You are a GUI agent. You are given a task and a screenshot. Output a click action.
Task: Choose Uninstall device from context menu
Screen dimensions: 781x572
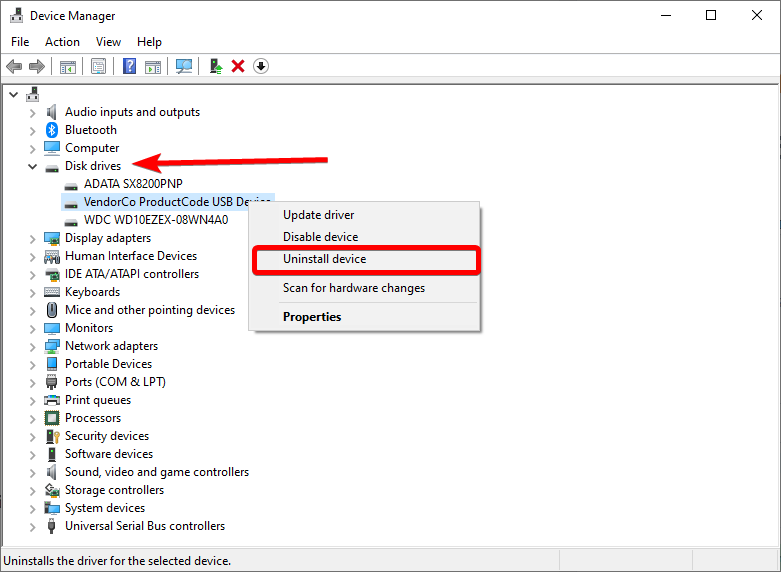(366, 260)
